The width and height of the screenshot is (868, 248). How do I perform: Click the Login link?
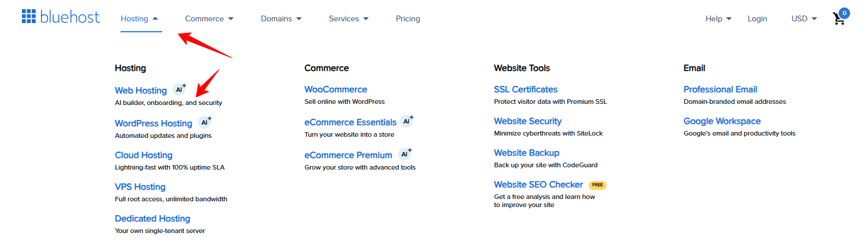tap(757, 18)
